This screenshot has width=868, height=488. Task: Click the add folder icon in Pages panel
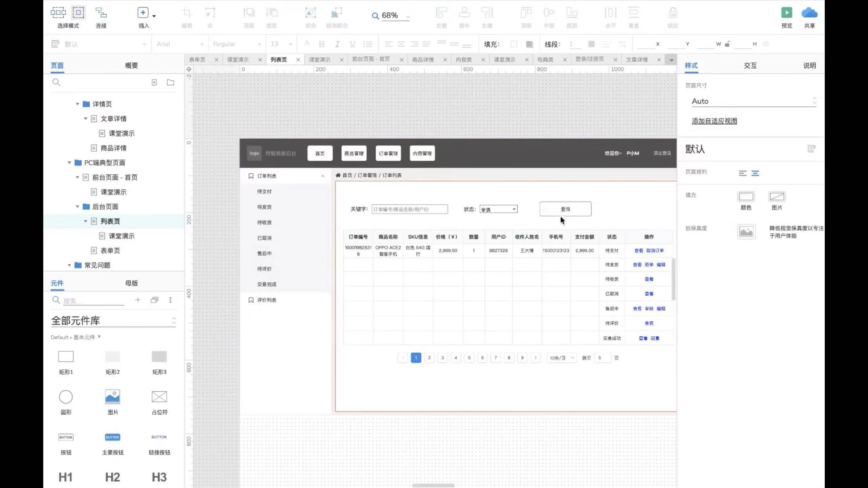coord(170,83)
